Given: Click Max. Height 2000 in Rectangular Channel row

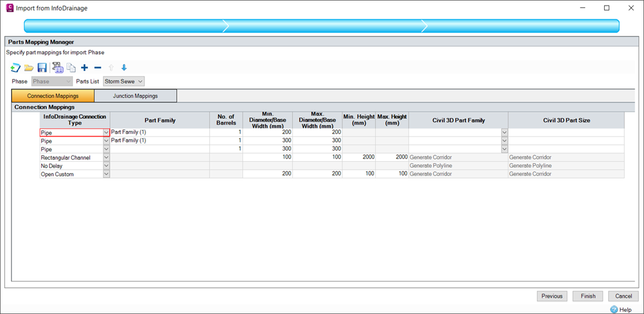Looking at the screenshot, I should [392, 158].
